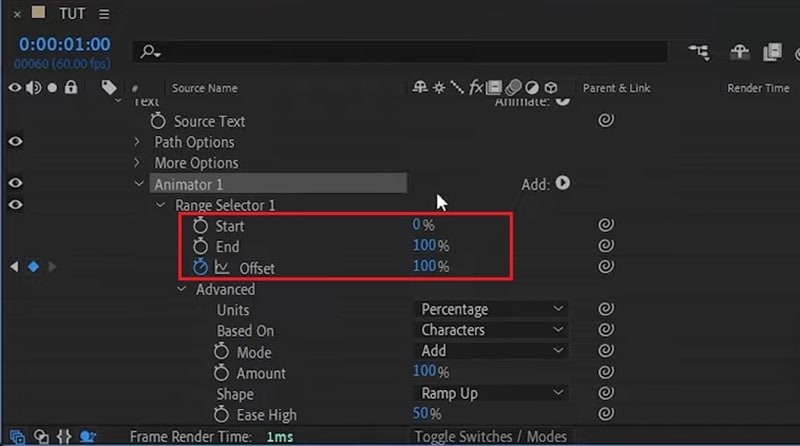The height and width of the screenshot is (446, 800).
Task: Click property pick whip for Offset
Action: 606,266
